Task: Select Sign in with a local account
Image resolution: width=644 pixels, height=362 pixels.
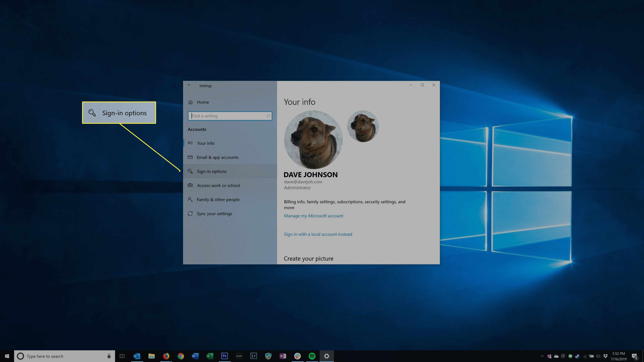Action: coord(318,234)
